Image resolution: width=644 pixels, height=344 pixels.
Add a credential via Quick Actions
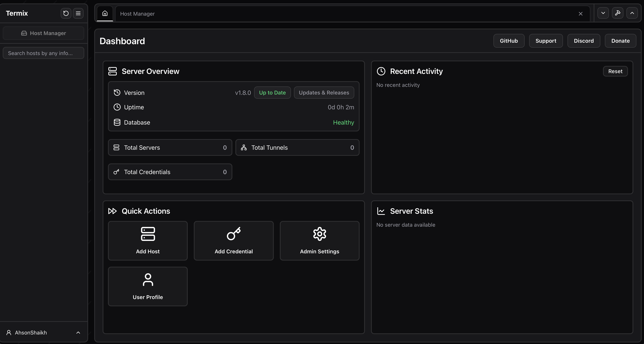(233, 240)
